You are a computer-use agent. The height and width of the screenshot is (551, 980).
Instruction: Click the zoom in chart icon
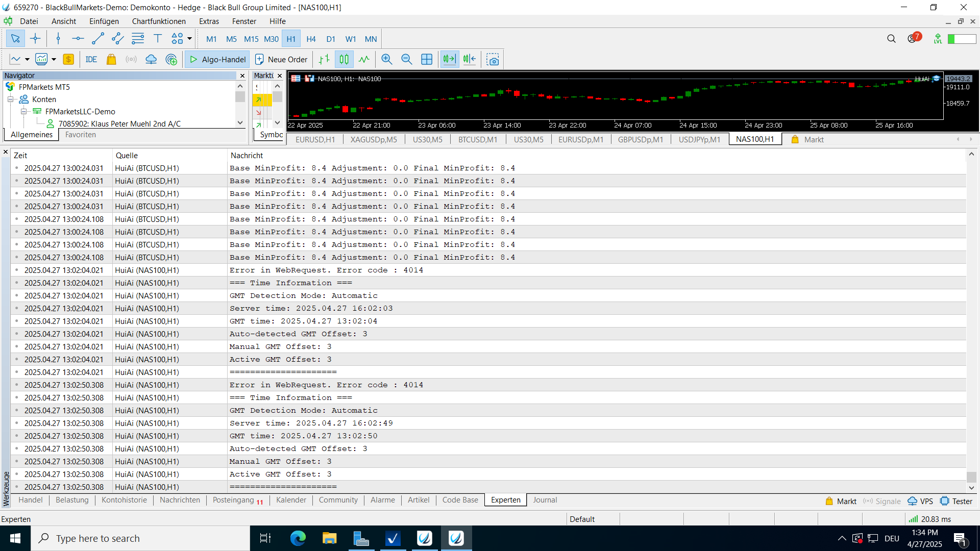point(387,60)
